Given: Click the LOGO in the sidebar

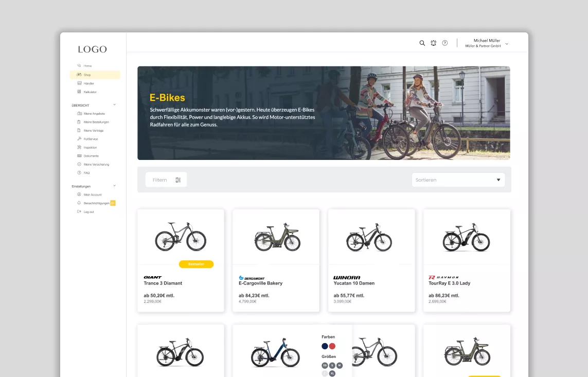Looking at the screenshot, I should tap(92, 49).
